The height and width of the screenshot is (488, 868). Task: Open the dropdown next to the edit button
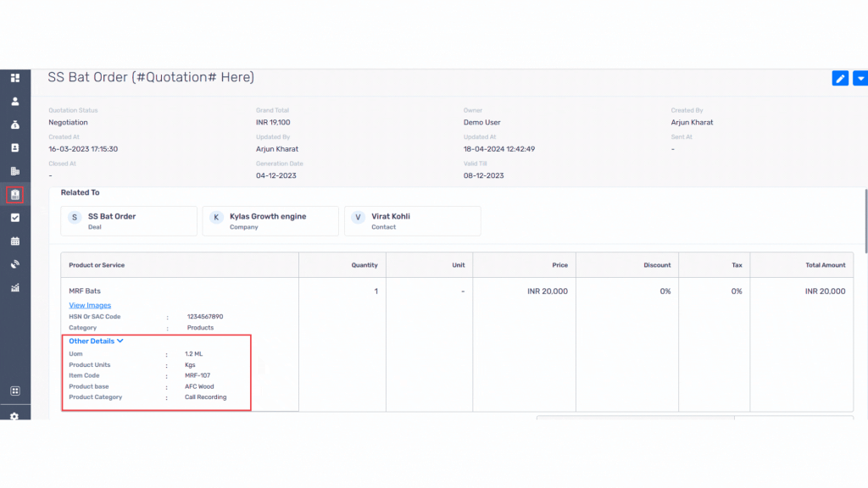(860, 78)
